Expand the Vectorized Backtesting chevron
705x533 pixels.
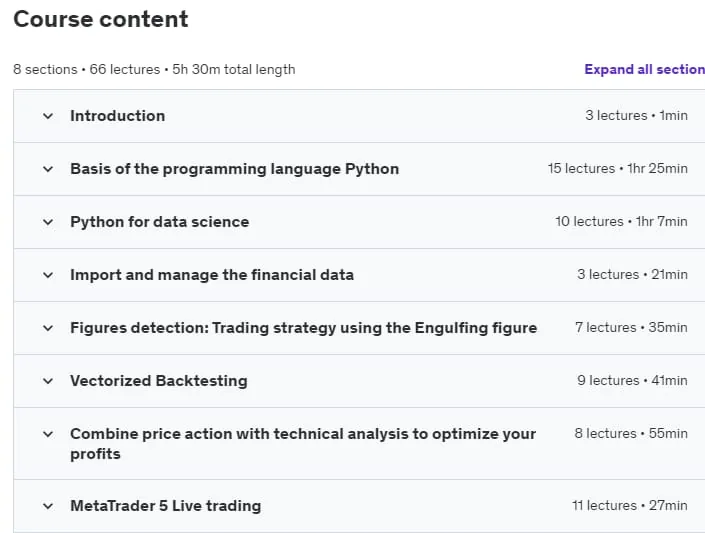(48, 381)
